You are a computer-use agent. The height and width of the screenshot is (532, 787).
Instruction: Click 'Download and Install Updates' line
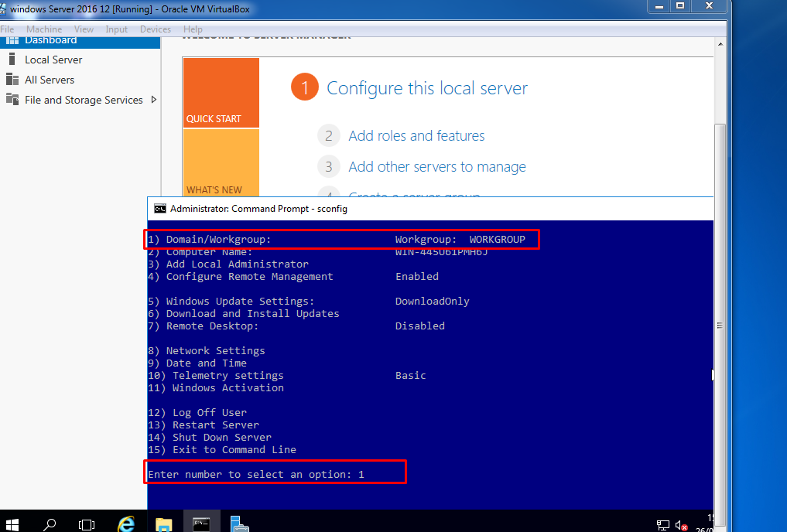(252, 314)
